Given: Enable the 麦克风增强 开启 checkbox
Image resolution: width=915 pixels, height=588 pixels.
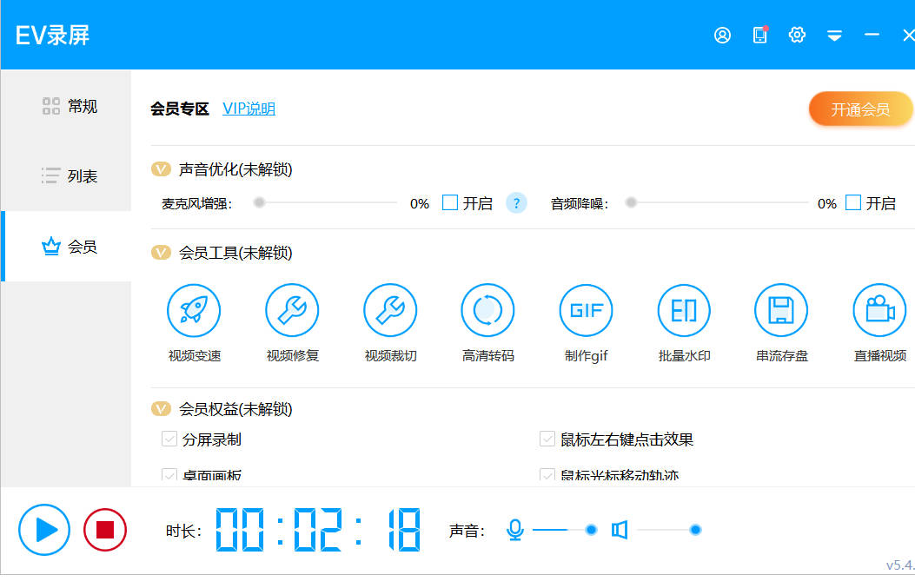Looking at the screenshot, I should pos(450,203).
